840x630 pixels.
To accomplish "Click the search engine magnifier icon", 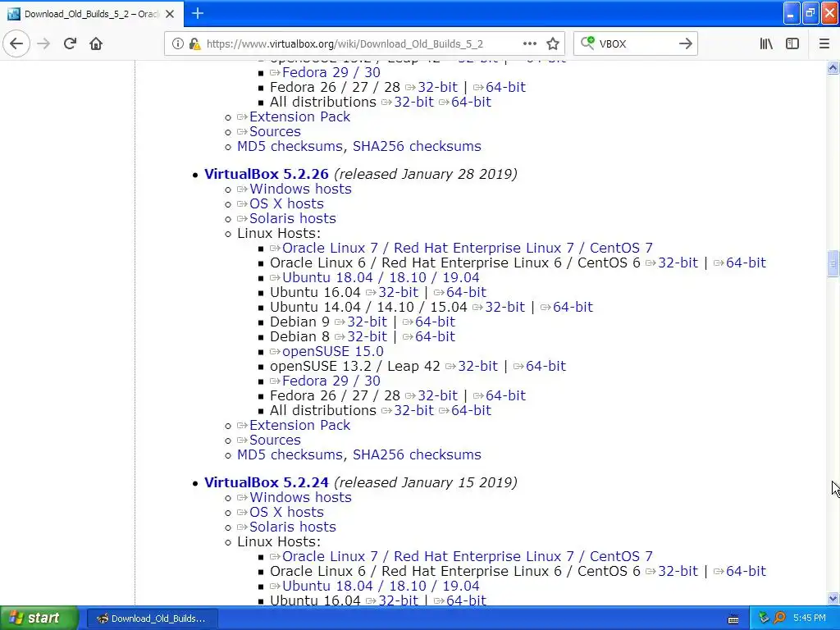I will pos(587,43).
